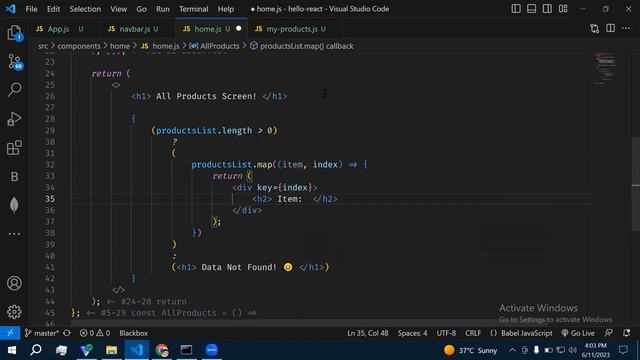This screenshot has width=640, height=360.
Task: Open remote window button in status bar
Action: click(10, 333)
